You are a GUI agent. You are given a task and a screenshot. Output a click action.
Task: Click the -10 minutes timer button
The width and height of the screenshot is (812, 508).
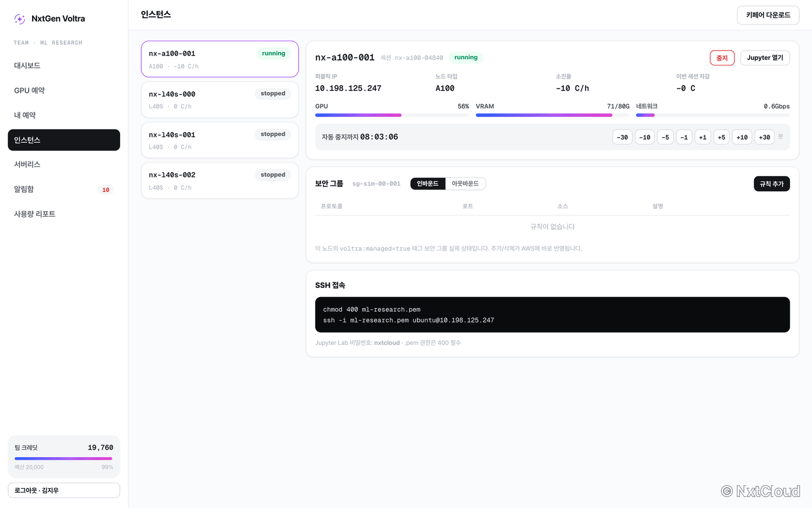coord(645,137)
